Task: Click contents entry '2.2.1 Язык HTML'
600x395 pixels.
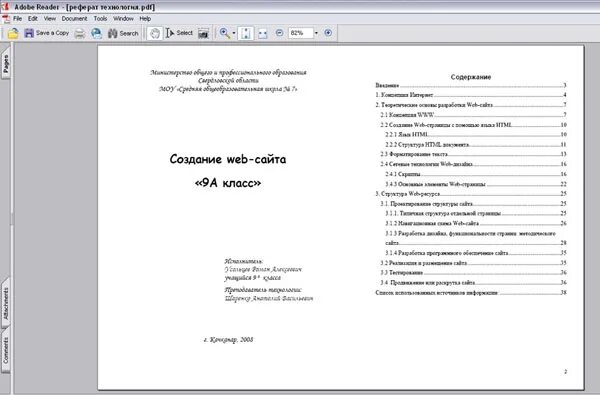Action: pyautogui.click(x=476, y=134)
